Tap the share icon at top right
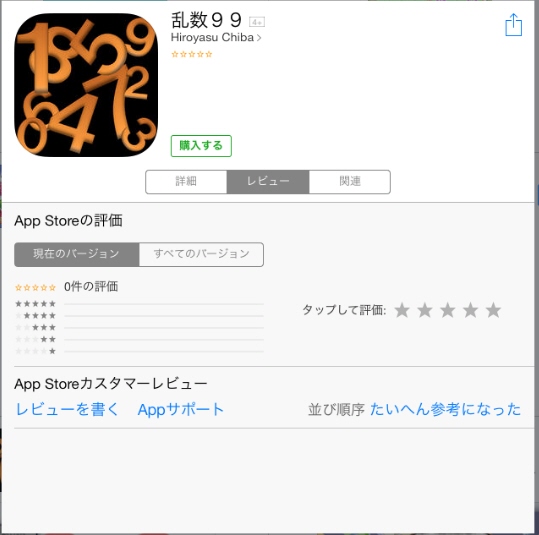 click(514, 25)
